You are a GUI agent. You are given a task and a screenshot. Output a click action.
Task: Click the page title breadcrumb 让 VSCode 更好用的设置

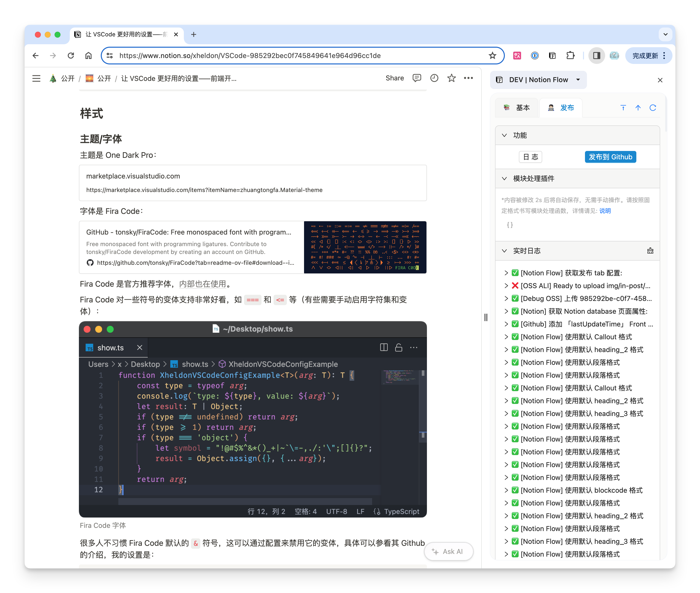point(179,78)
